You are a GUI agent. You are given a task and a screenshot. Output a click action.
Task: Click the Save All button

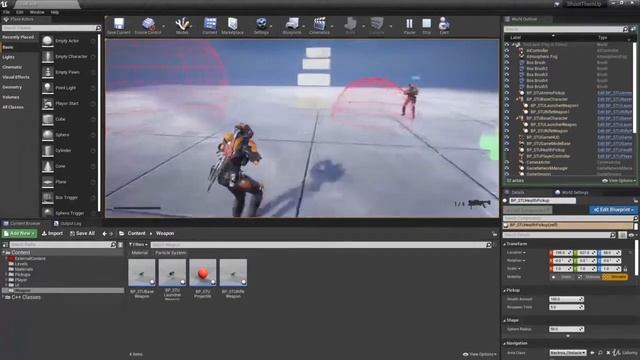[82, 233]
